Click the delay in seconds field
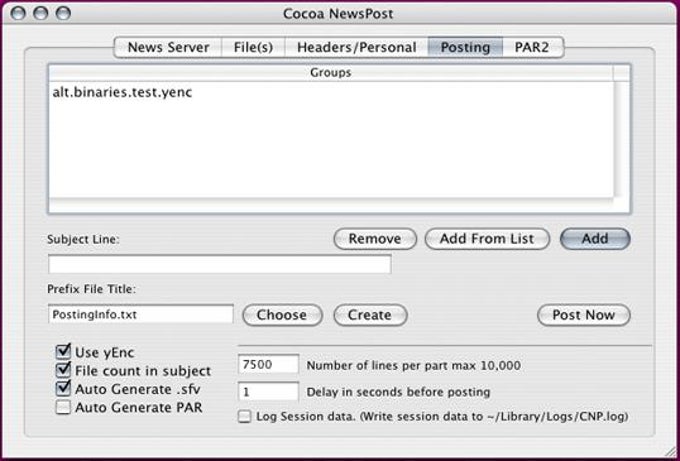This screenshot has width=680, height=461. click(x=268, y=392)
